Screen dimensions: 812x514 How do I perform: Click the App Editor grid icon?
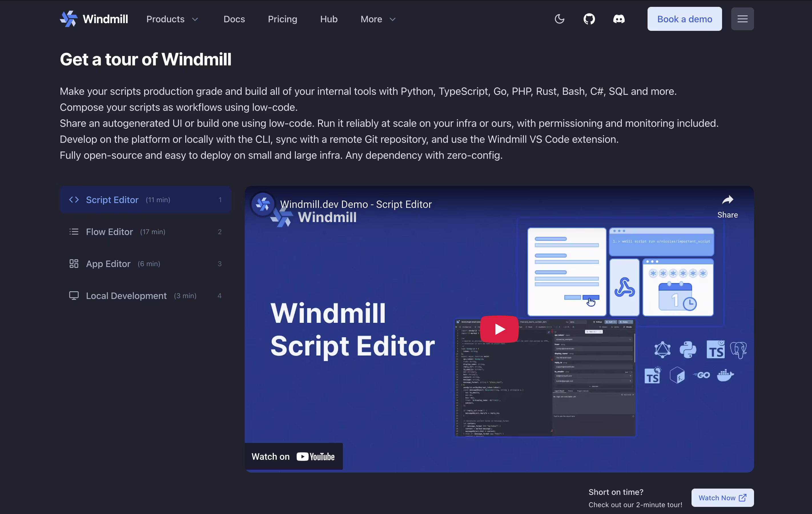tap(74, 264)
